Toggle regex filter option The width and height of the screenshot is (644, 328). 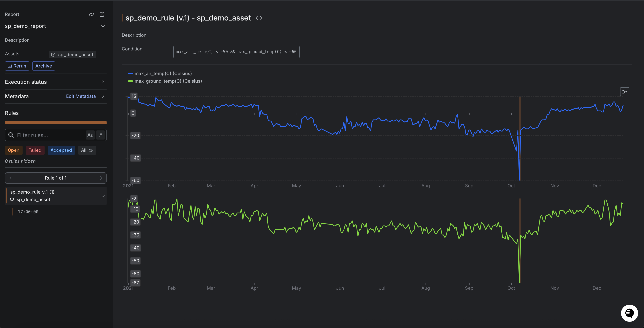click(x=101, y=135)
